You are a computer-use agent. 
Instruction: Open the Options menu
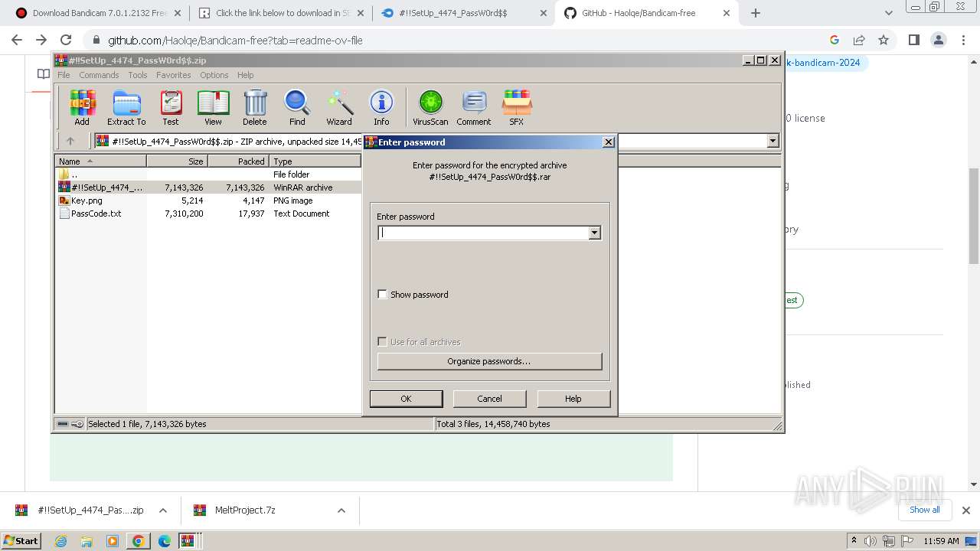point(214,75)
